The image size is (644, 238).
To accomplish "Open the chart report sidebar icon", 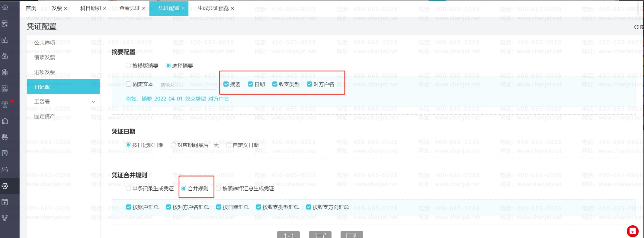I will 5,40.
